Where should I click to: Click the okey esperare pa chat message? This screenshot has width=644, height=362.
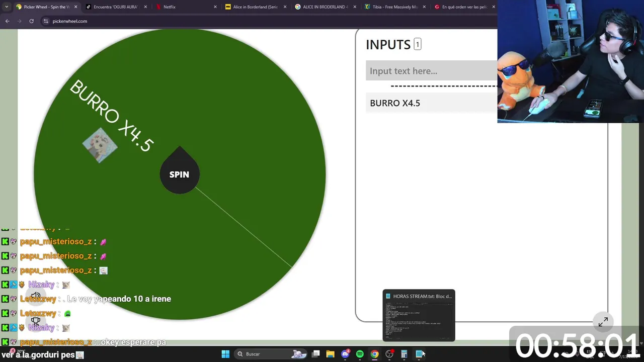tap(133, 342)
